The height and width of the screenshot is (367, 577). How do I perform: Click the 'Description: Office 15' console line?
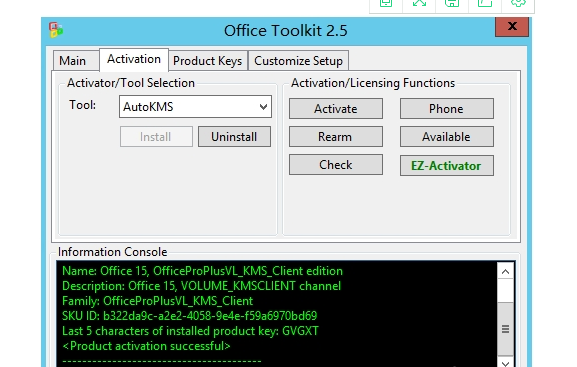point(202,286)
